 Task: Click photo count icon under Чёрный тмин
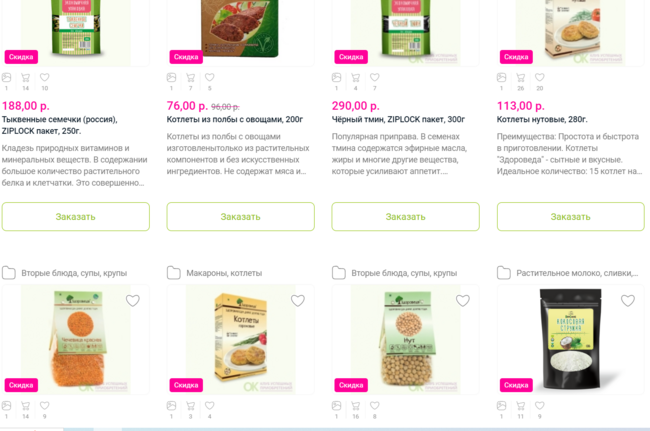pyautogui.click(x=337, y=77)
